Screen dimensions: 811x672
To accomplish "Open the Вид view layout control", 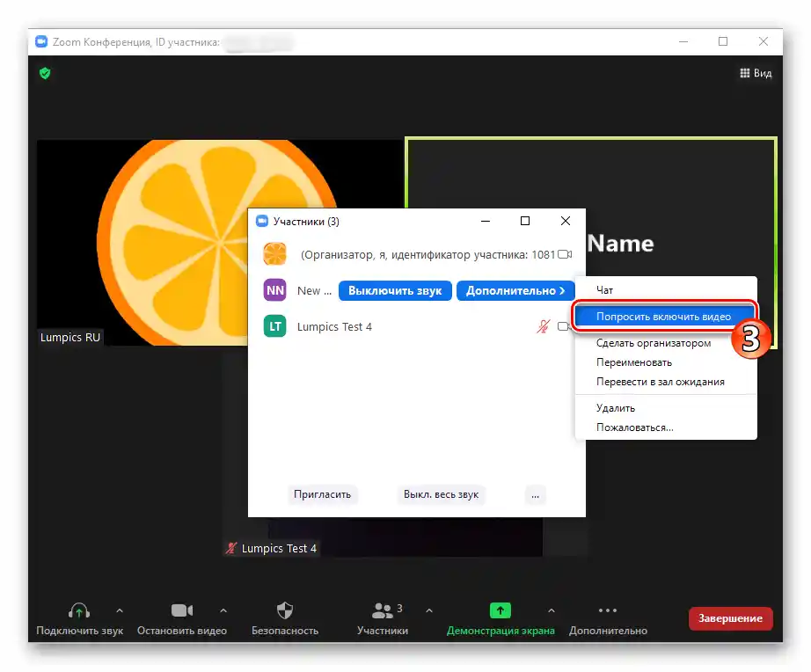I will (756, 73).
